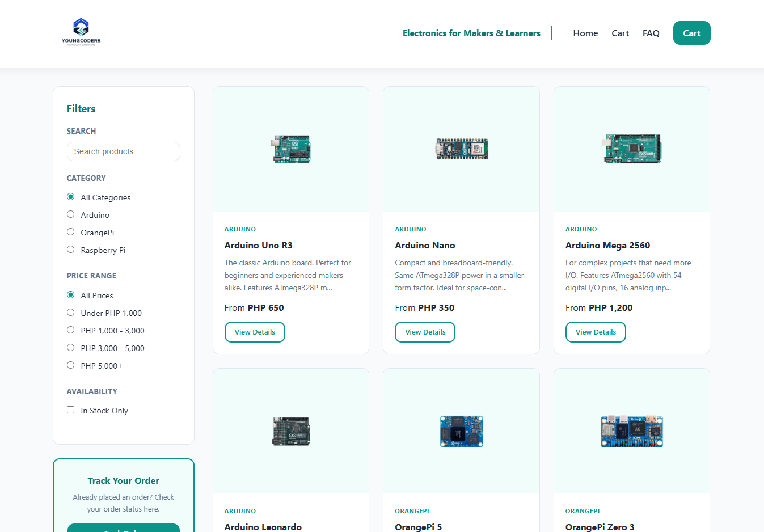Click the PHP 1,200 price text
This screenshot has width=764, height=532.
(610, 308)
